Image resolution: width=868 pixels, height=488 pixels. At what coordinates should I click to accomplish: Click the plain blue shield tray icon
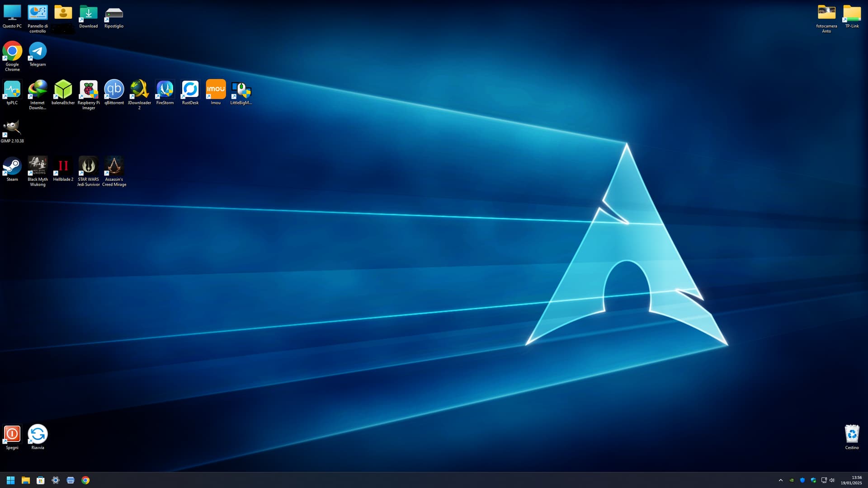click(x=802, y=480)
